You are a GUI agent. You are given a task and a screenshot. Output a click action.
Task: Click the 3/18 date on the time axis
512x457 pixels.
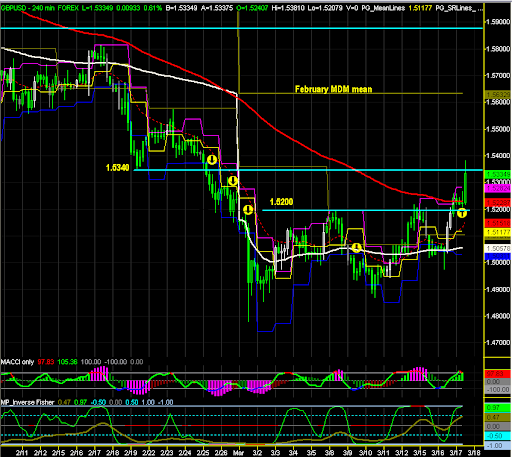coord(473,453)
